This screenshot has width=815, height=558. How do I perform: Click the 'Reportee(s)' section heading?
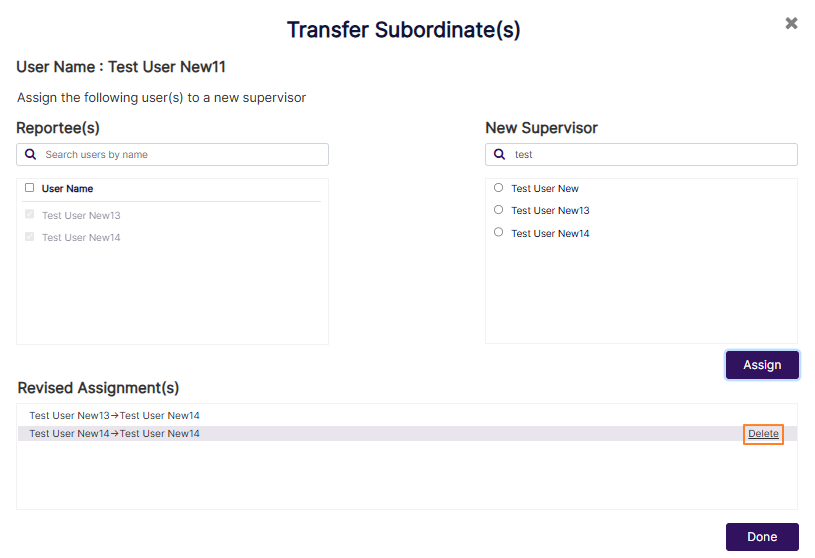pos(58,128)
